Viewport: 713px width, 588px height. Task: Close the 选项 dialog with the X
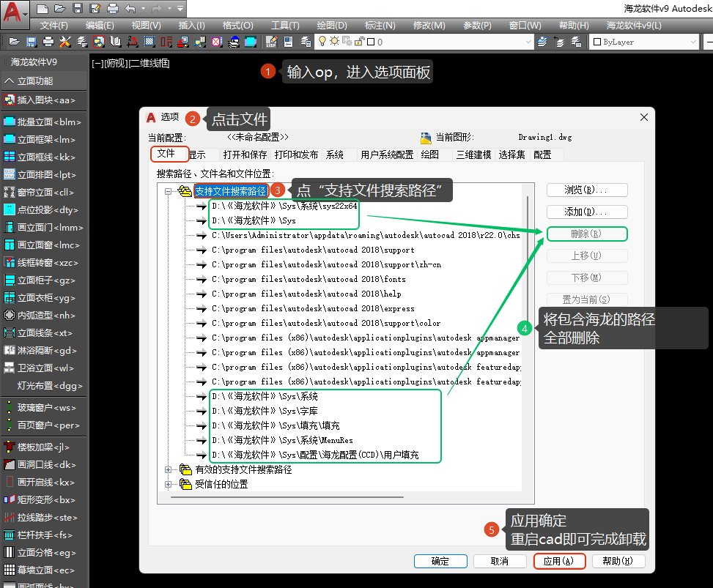(644, 117)
